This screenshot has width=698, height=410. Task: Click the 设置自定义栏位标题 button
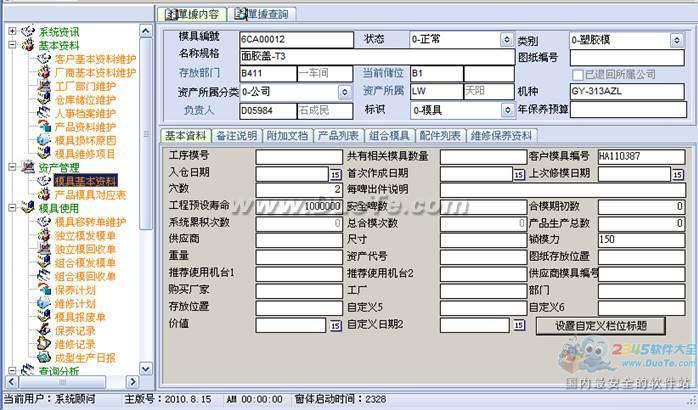point(609,325)
